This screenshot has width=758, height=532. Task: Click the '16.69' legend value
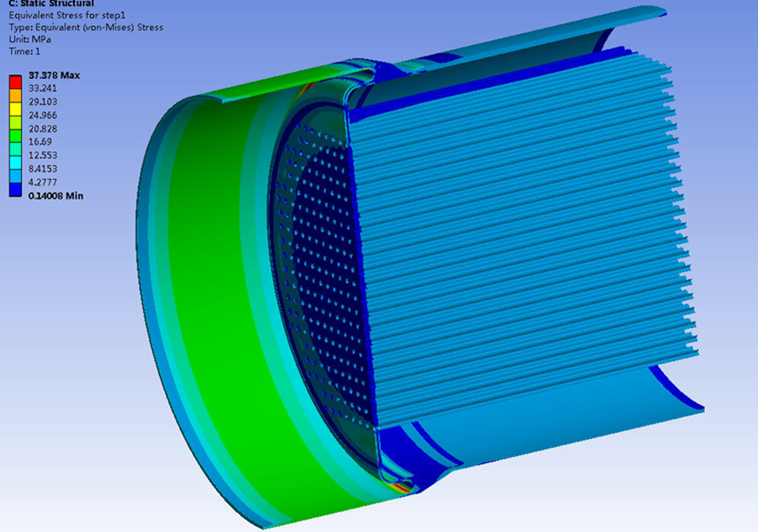point(40,142)
